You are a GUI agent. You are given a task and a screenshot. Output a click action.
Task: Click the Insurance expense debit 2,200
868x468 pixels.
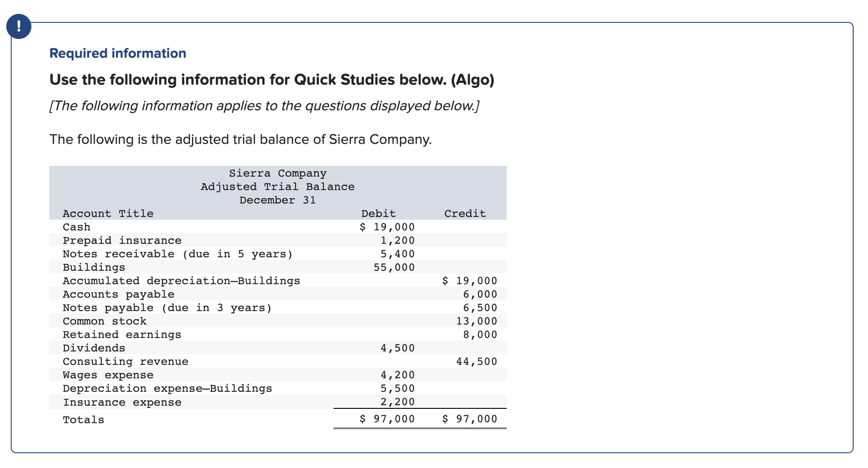[398, 402]
